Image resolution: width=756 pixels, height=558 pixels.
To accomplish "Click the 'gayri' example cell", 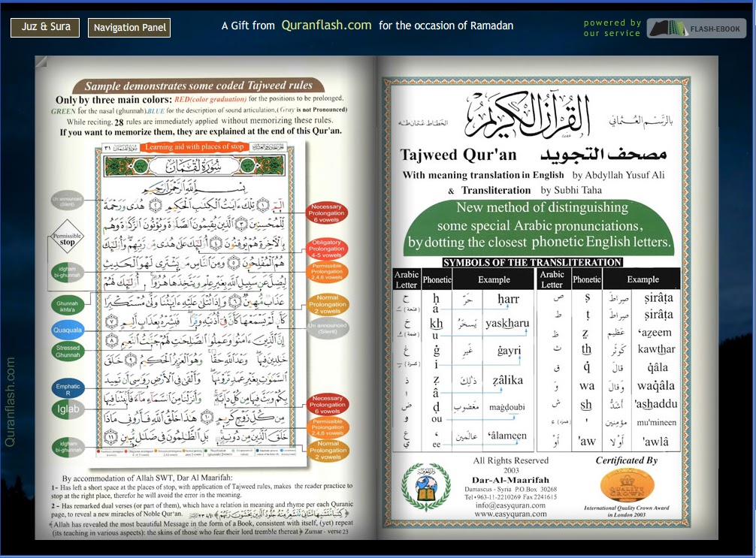I will pos(510,350).
